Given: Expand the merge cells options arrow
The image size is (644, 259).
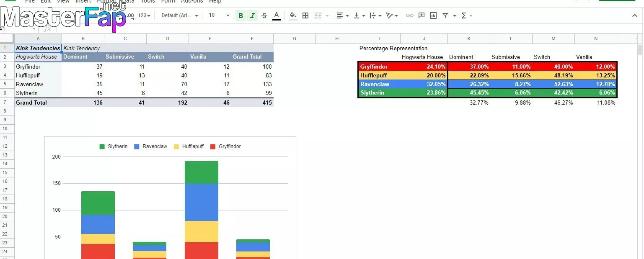Looking at the screenshot, I should [x=327, y=16].
